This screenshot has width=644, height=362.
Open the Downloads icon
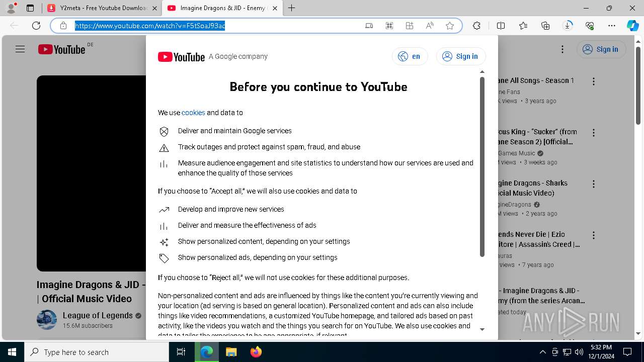pos(568,26)
